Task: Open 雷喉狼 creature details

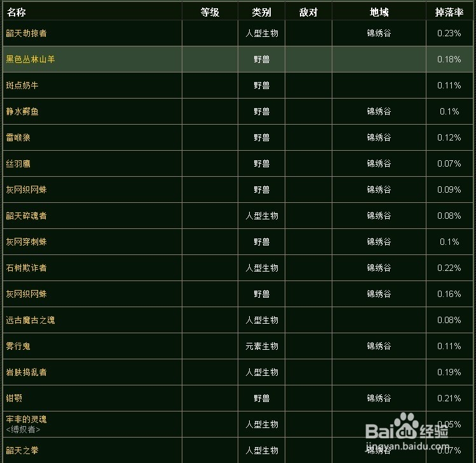Action: (x=18, y=137)
